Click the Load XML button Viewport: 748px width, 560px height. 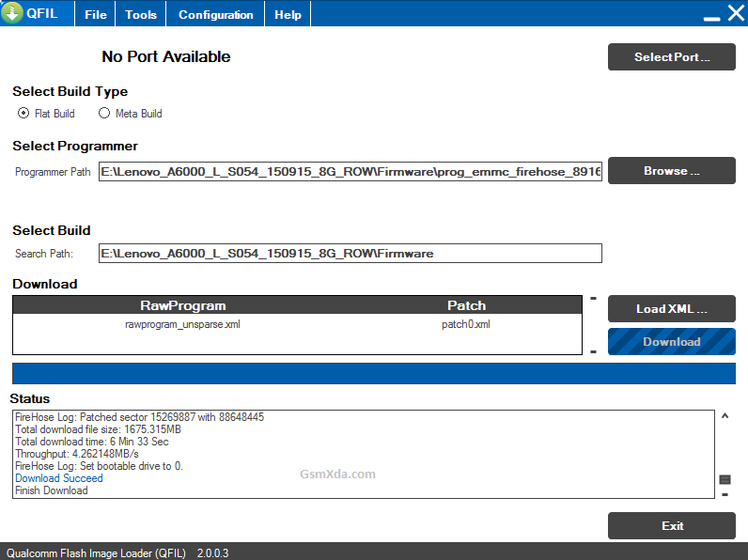point(672,309)
